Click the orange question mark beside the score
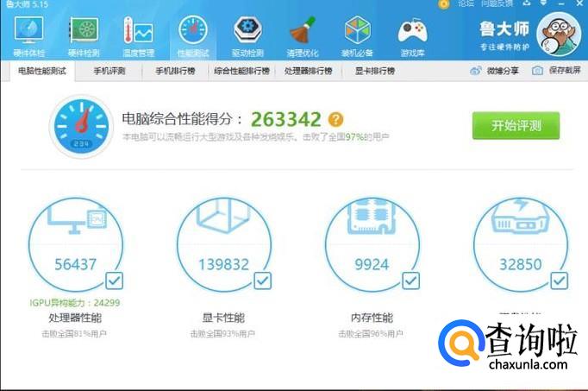588x391 pixels. 335,119
